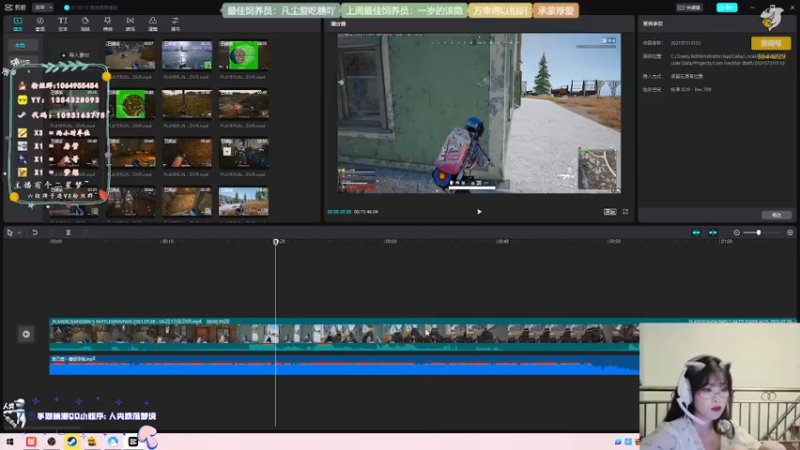Open the Windows Start menu
Viewport: 800px width, 450px height.
coord(10,441)
